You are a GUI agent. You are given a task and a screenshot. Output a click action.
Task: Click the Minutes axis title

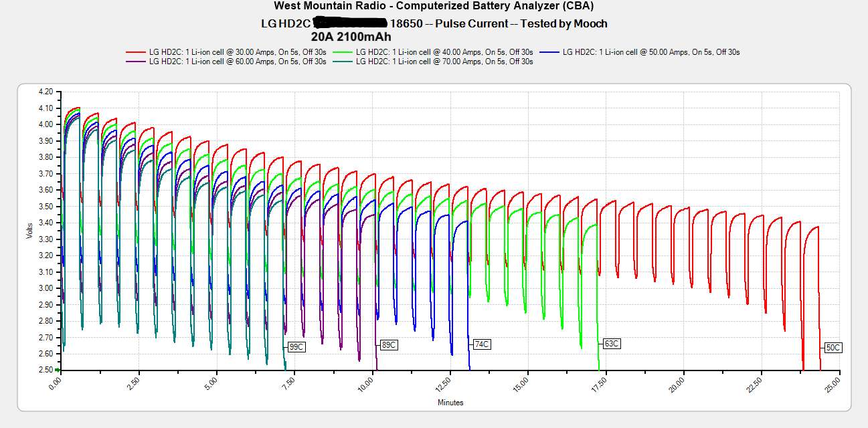[x=450, y=403]
